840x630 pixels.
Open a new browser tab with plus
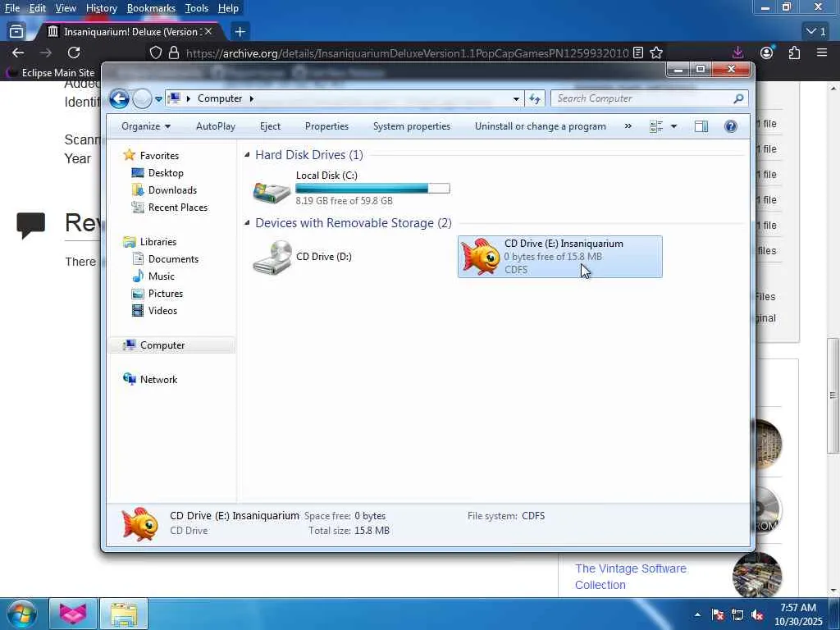click(x=240, y=32)
